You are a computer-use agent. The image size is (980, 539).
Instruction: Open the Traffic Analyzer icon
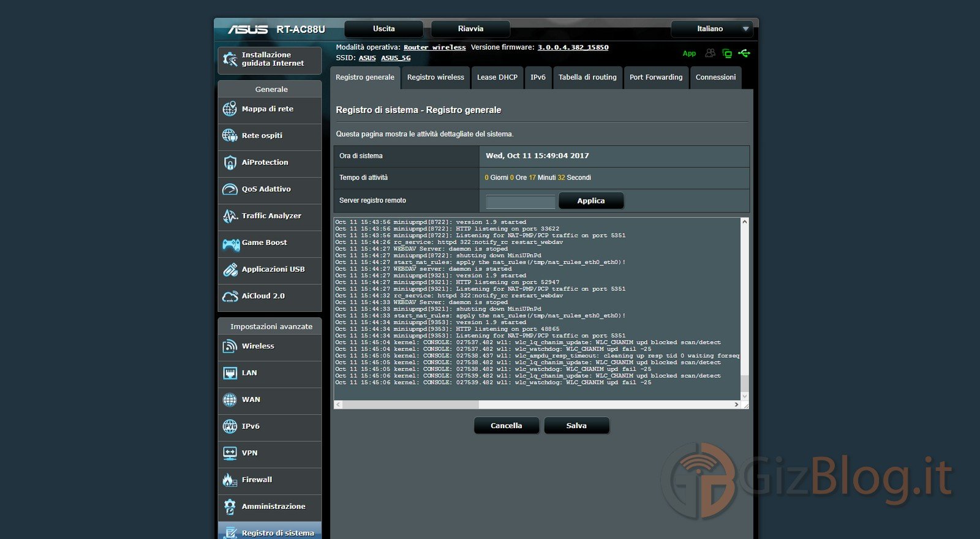pos(230,216)
